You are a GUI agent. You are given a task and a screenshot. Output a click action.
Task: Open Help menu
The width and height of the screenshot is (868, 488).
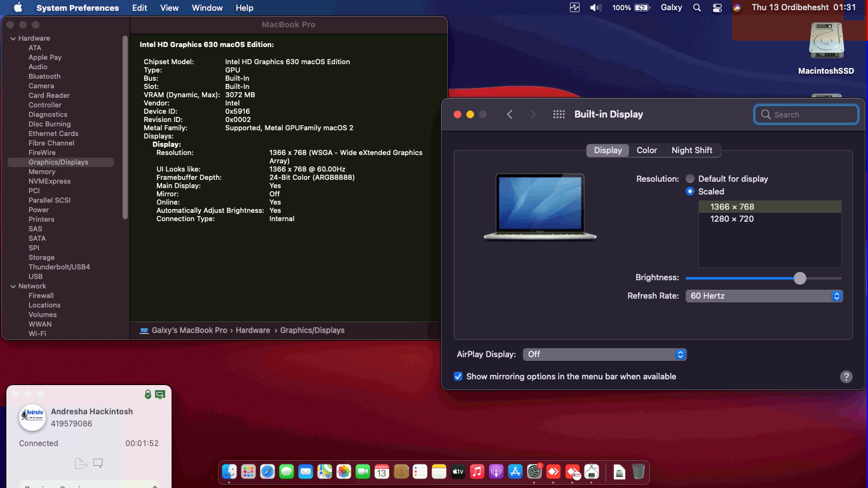tap(245, 8)
